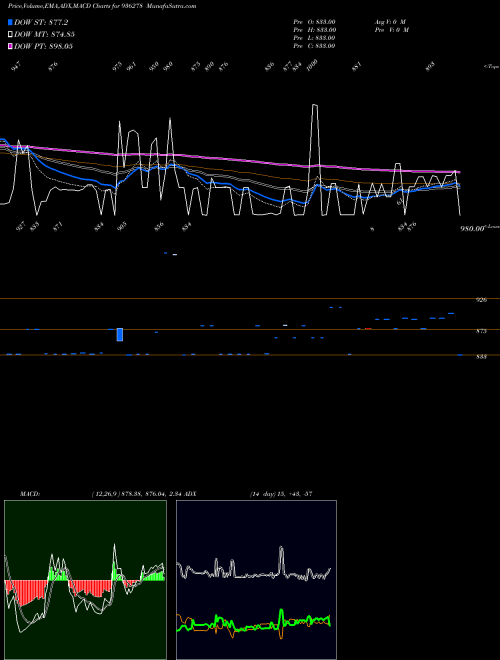Click the 'MACD:' panel heading

coord(30,494)
